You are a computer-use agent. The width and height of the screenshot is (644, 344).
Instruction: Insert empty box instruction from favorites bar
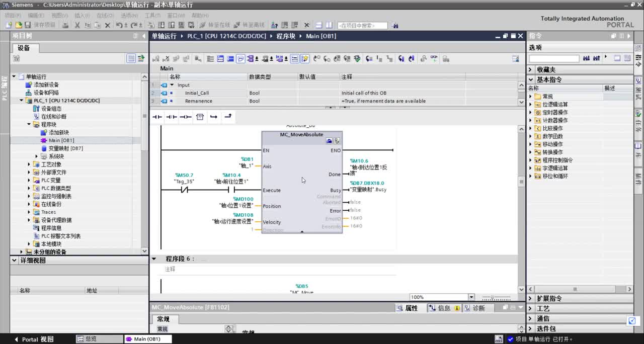click(x=200, y=117)
